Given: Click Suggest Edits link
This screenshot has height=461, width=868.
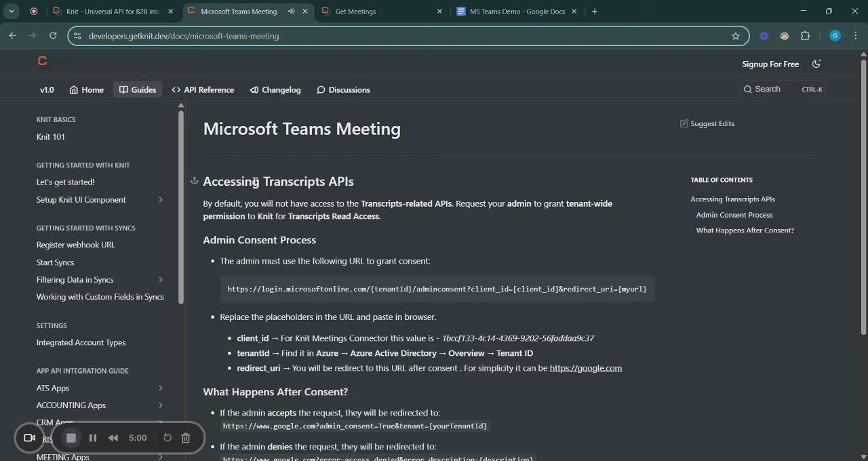Looking at the screenshot, I should (x=707, y=123).
